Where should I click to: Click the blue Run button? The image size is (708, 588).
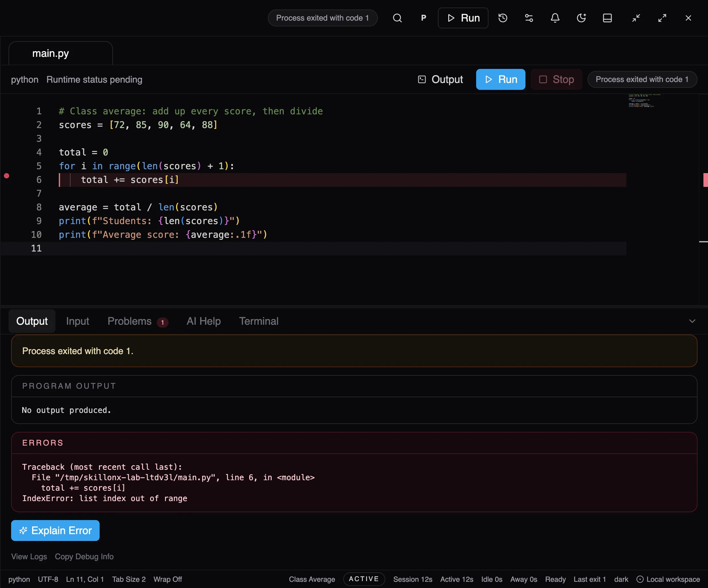pyautogui.click(x=501, y=79)
